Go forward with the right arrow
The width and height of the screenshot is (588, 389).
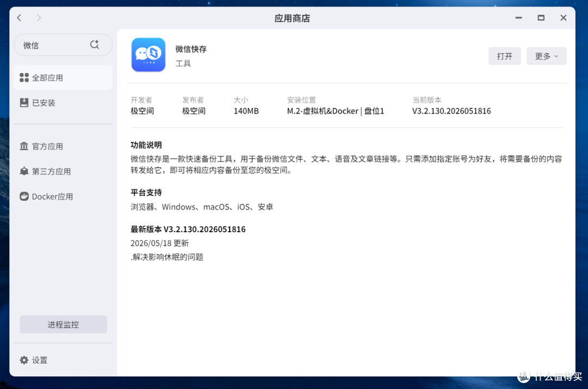[39, 17]
